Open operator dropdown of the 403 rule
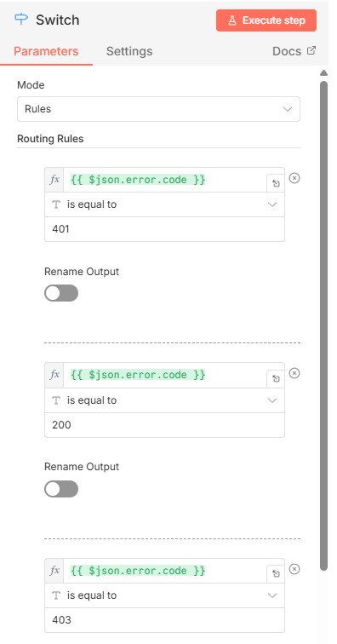337x644 pixels. [x=164, y=595]
